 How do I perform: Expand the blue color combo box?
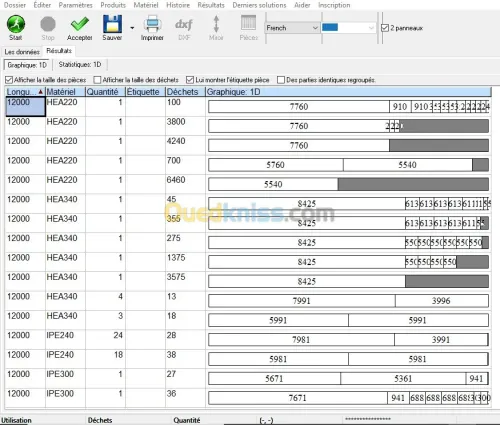coord(348,28)
